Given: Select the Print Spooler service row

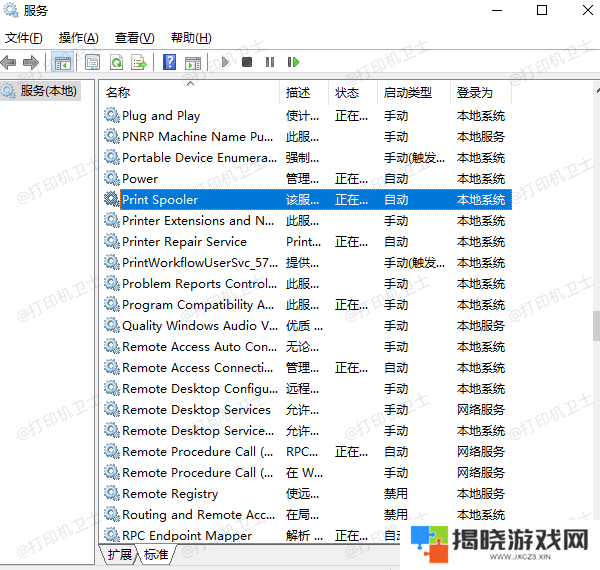Looking at the screenshot, I should coord(307,199).
